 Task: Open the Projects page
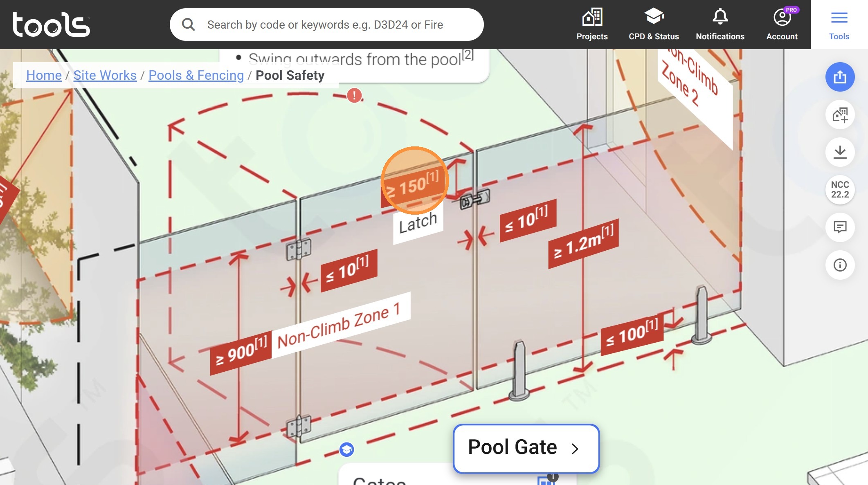point(592,25)
